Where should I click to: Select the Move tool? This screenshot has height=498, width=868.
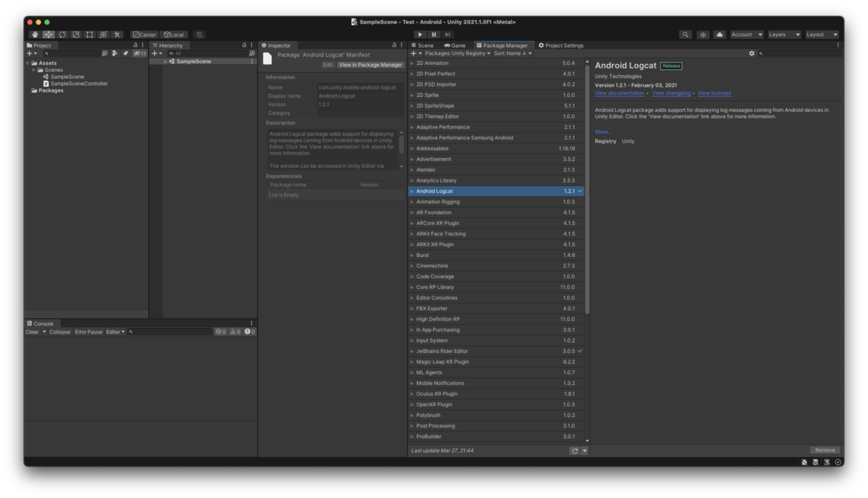coord(49,34)
